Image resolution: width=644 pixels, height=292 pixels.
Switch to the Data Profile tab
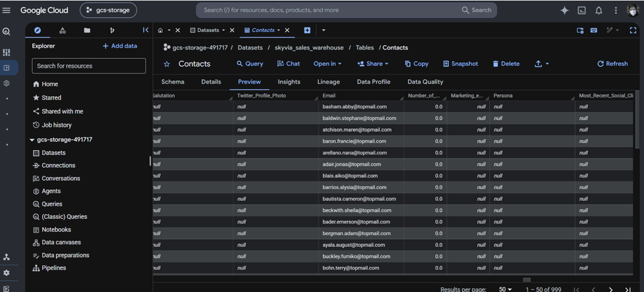374,82
